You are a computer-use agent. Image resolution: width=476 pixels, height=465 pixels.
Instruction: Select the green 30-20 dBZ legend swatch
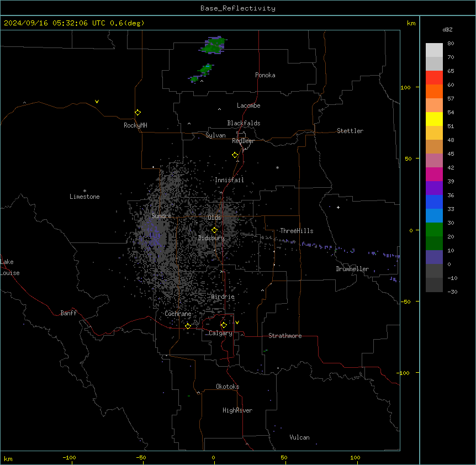[434, 230]
